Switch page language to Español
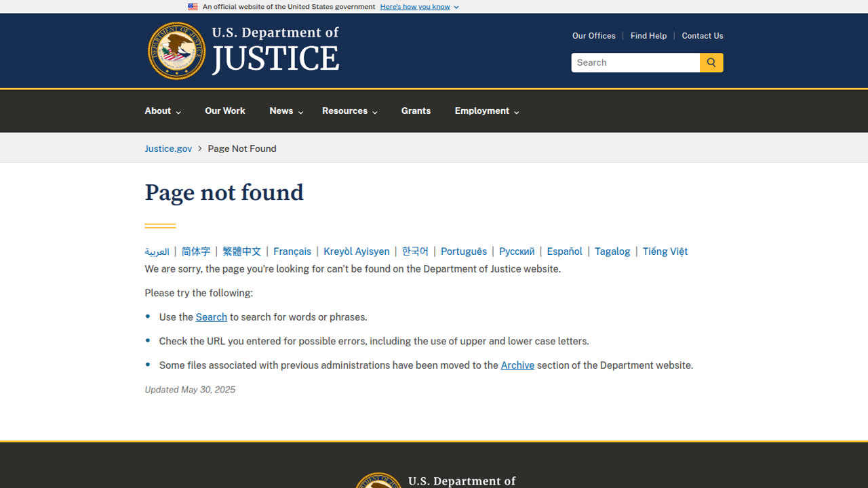868x488 pixels. (x=565, y=251)
